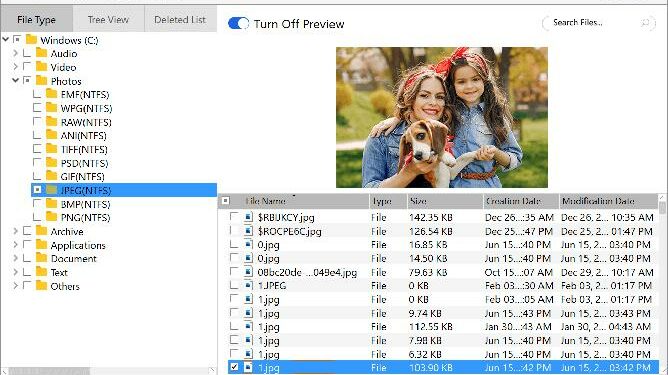Expand the Text folder node

(15, 272)
